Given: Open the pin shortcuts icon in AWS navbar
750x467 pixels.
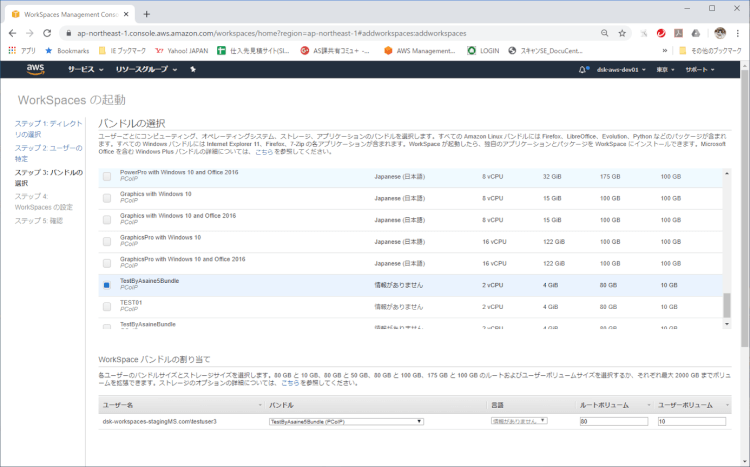Looking at the screenshot, I should (193, 70).
